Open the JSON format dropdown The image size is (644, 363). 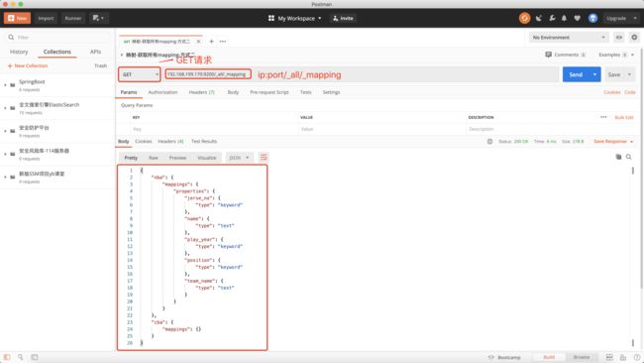click(239, 158)
